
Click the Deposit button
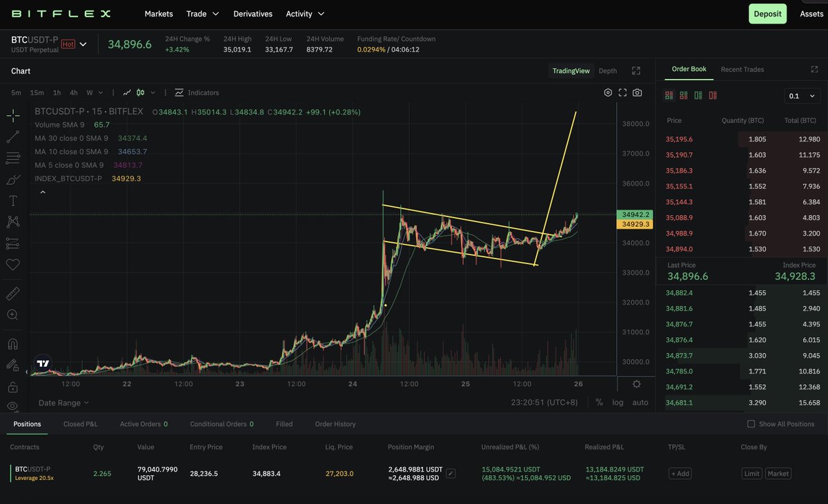(x=767, y=14)
